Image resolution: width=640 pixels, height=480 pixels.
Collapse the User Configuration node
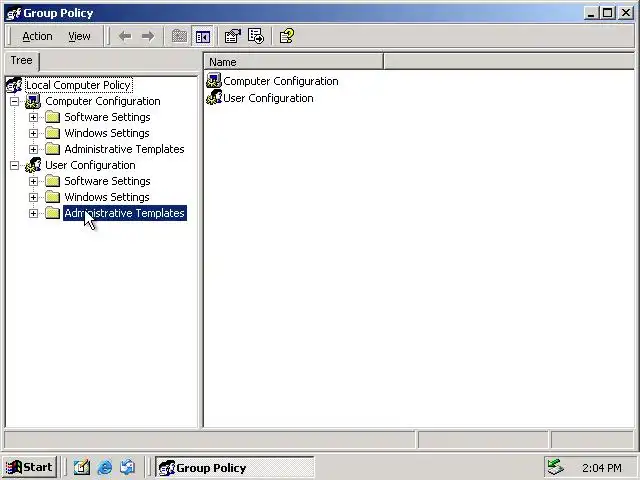(x=14, y=165)
